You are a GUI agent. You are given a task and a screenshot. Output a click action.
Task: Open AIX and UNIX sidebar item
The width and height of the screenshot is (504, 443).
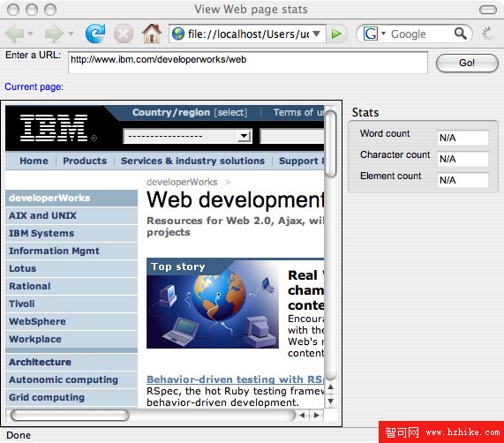(x=71, y=215)
